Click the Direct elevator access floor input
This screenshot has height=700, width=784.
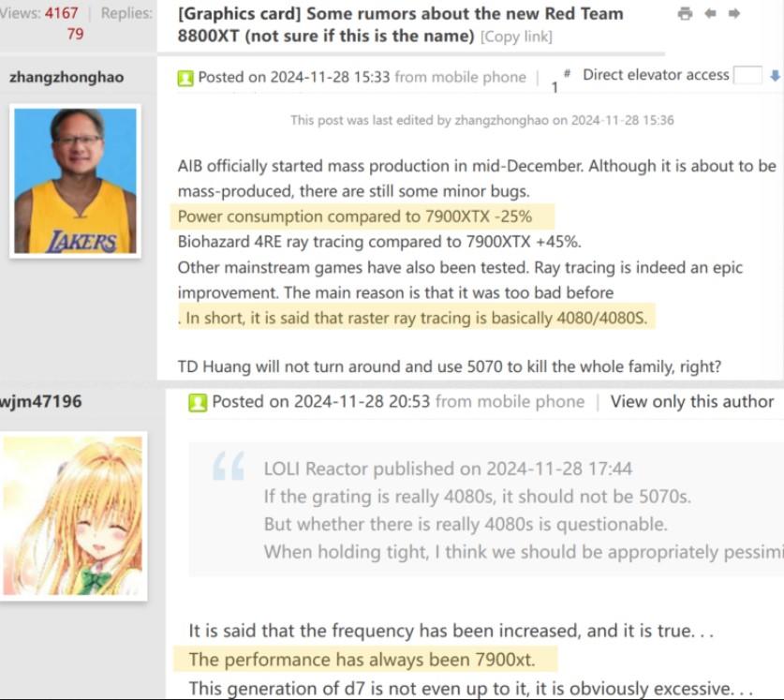pyautogui.click(x=747, y=76)
